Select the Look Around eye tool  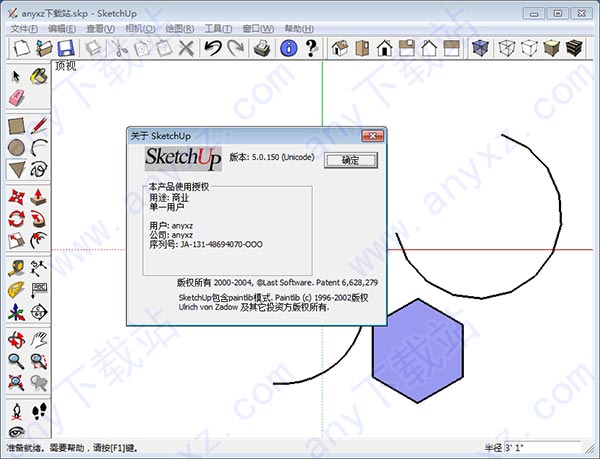(x=16, y=432)
